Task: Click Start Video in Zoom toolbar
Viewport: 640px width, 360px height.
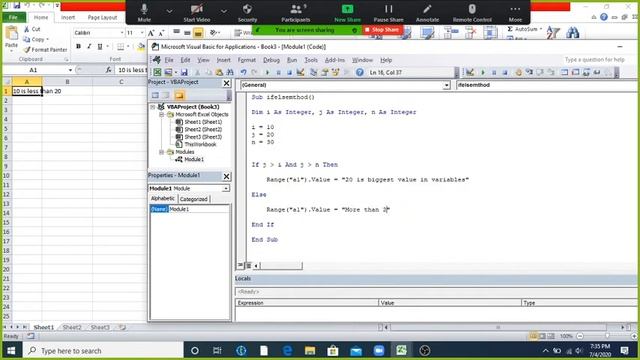Action: click(197, 13)
